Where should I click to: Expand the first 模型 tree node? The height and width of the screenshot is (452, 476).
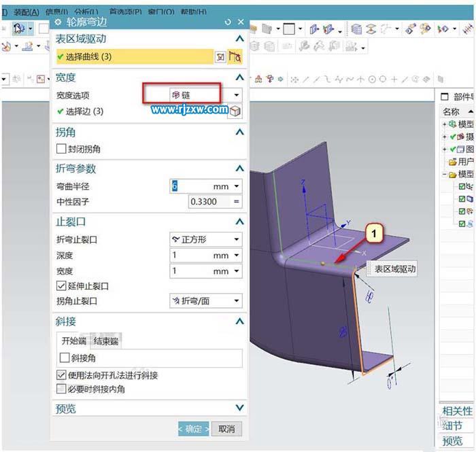point(444,124)
